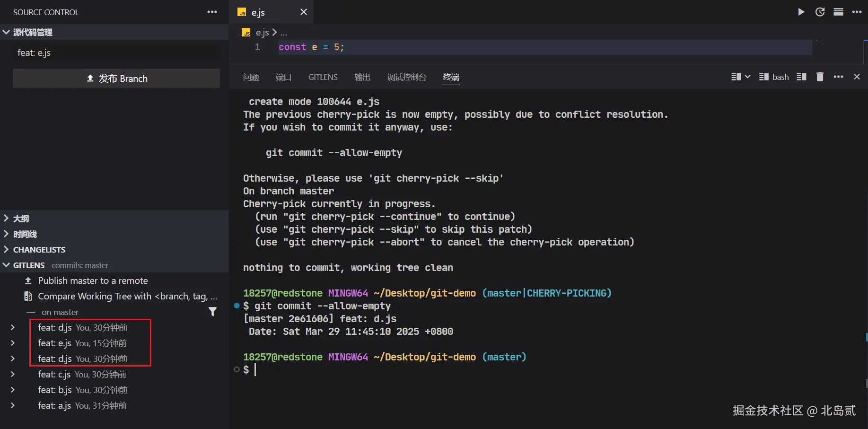Click the 'On branch master' line in terminal
Screen dimensions: 868x429
pos(289,191)
